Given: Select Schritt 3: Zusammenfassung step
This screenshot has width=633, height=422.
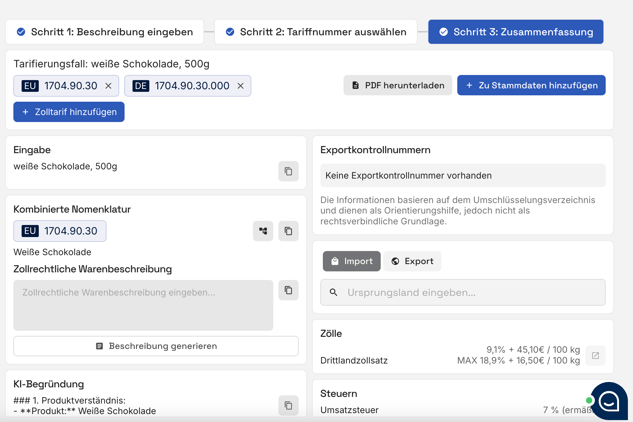Looking at the screenshot, I should pos(515,32).
